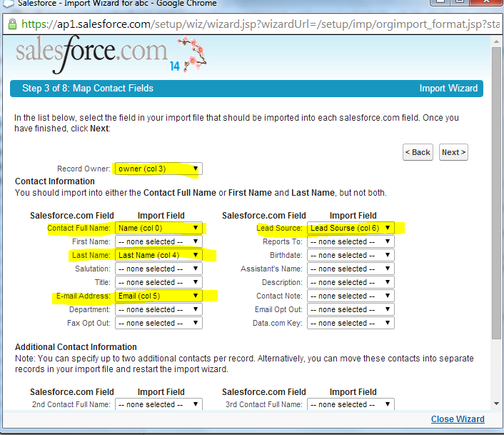The image size is (504, 435).
Task: Open the First Name import field dropdown
Action: coord(158,241)
